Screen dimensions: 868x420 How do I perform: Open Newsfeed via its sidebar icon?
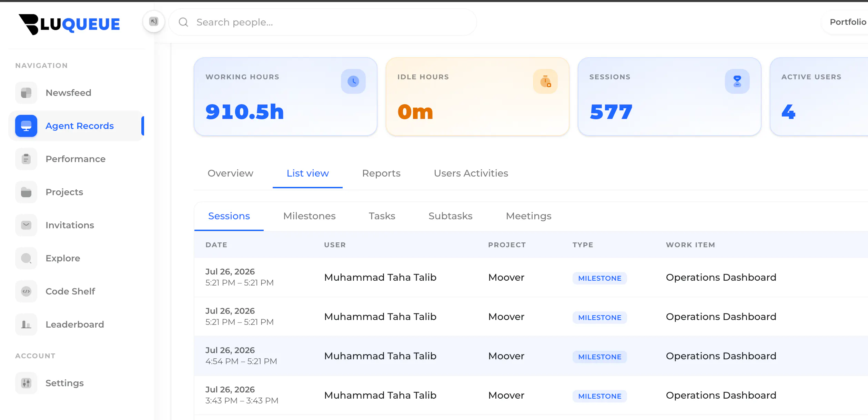point(26,93)
